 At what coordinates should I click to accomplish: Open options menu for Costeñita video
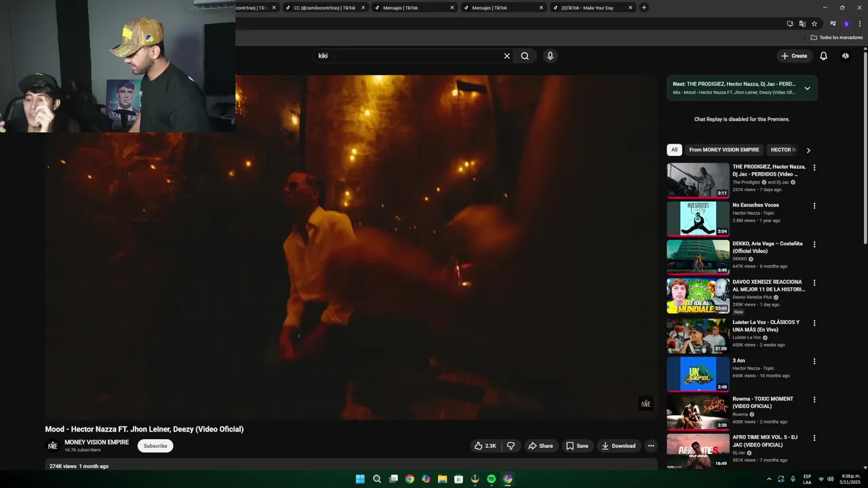point(814,244)
